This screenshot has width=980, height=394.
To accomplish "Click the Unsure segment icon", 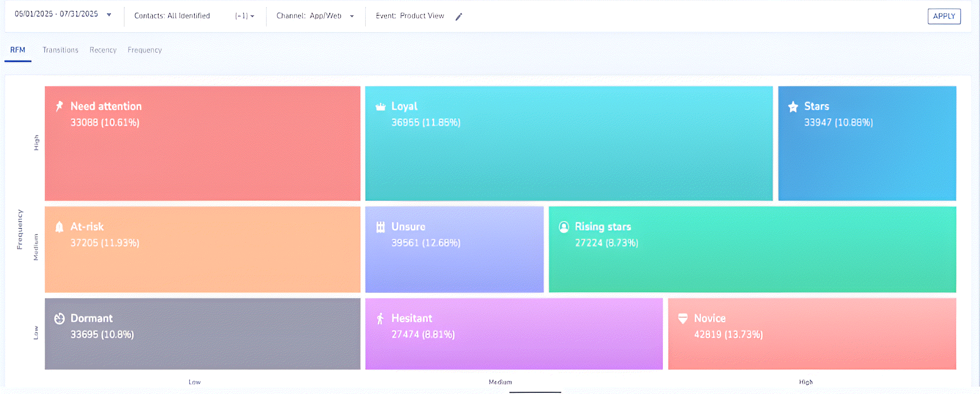I will pos(380,227).
